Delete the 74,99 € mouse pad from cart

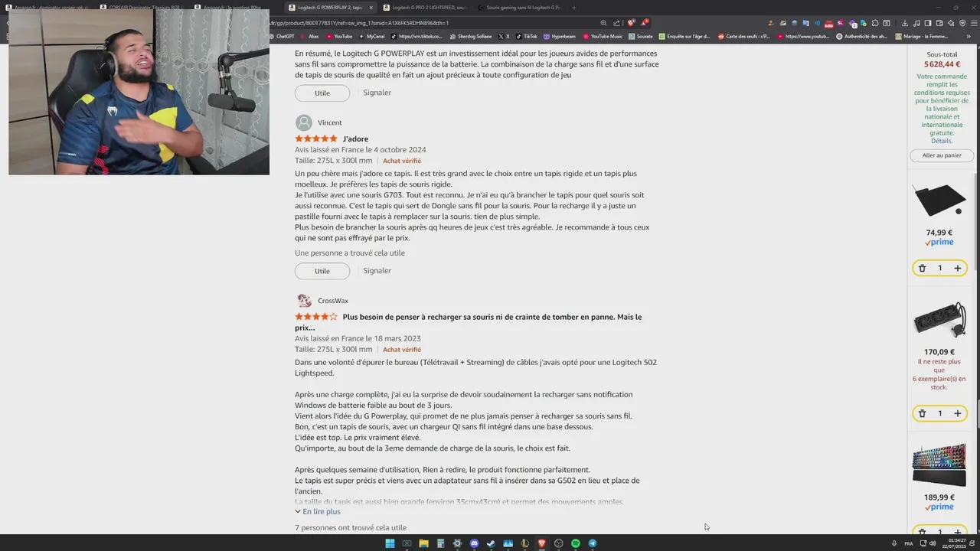coord(922,268)
